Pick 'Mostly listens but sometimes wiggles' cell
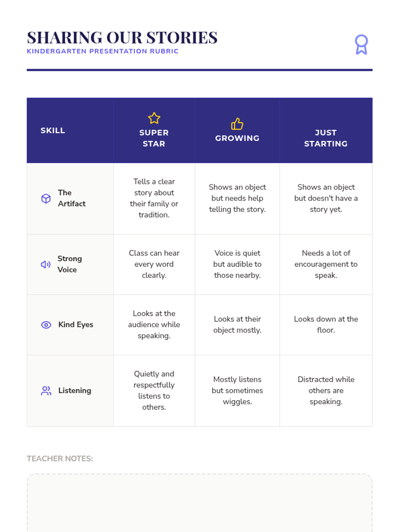Image resolution: width=399 pixels, height=532 pixels. [237, 390]
